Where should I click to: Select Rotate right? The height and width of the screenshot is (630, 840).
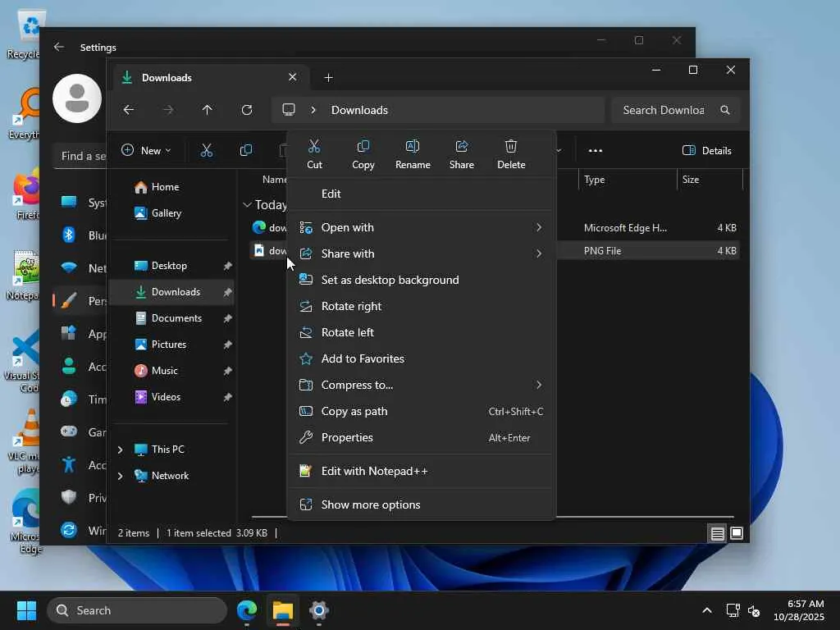coord(422,307)
